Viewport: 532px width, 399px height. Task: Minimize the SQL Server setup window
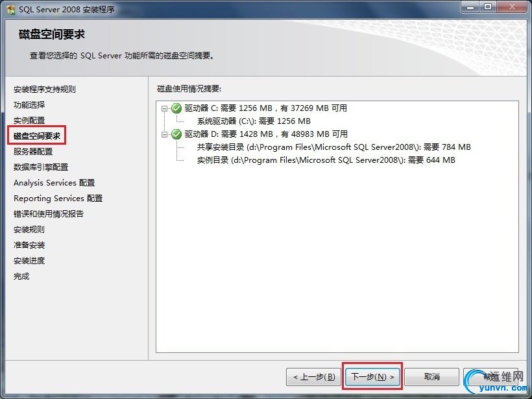[x=470, y=6]
